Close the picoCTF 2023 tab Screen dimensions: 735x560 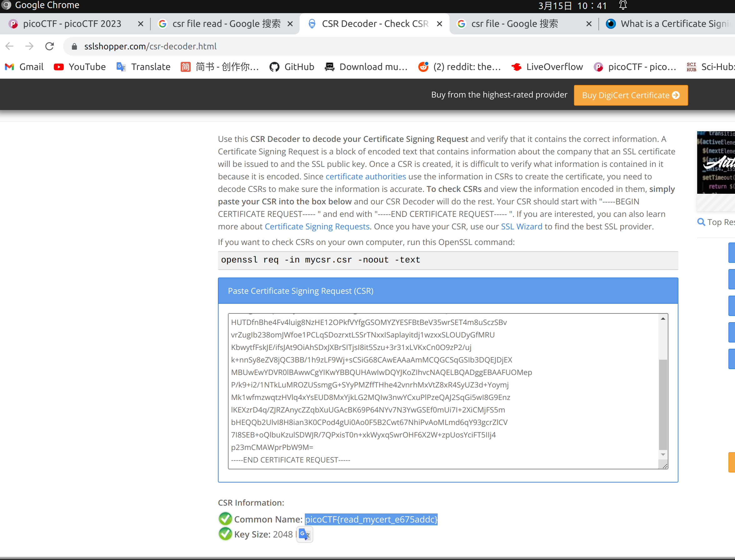(x=141, y=24)
